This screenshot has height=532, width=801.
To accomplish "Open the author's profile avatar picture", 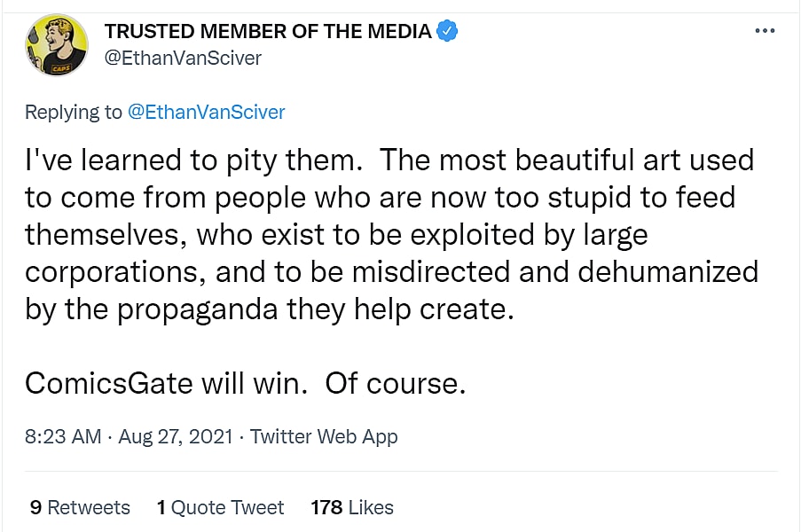I will pos(56,44).
